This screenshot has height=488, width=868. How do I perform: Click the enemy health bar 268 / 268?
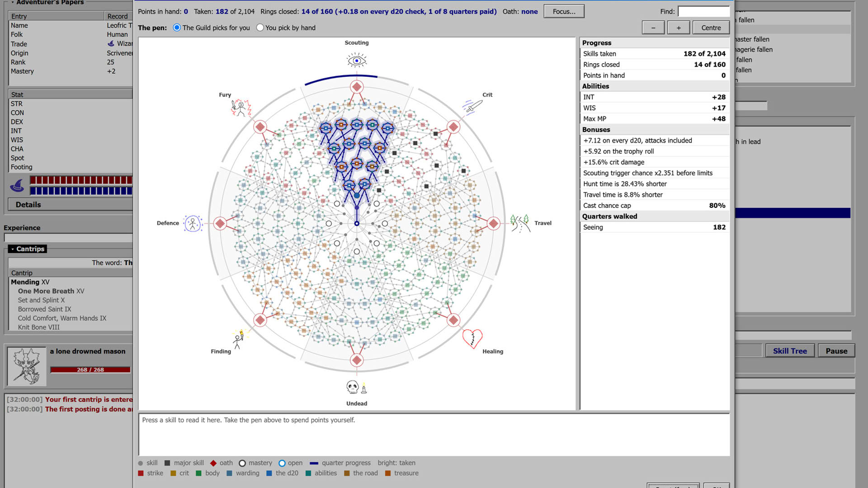click(90, 370)
